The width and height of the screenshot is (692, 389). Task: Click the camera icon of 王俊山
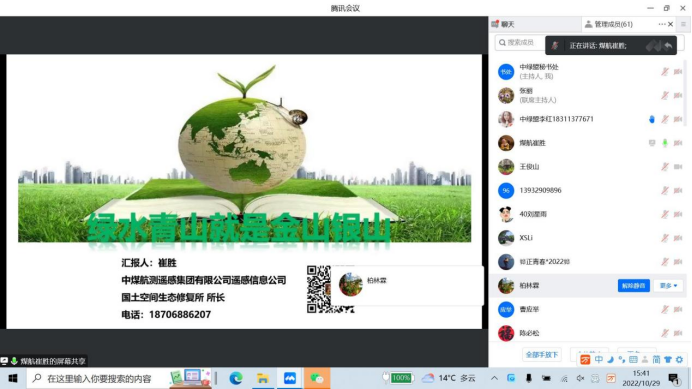678,166
